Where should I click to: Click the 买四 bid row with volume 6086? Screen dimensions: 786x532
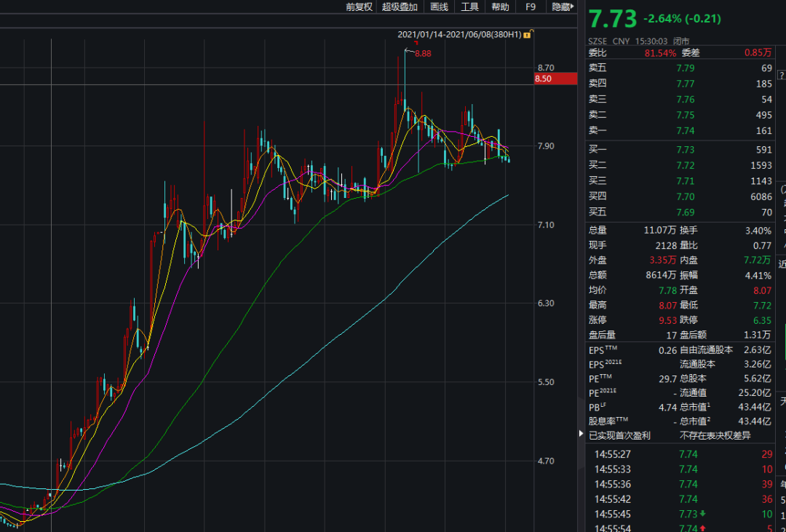pos(680,197)
